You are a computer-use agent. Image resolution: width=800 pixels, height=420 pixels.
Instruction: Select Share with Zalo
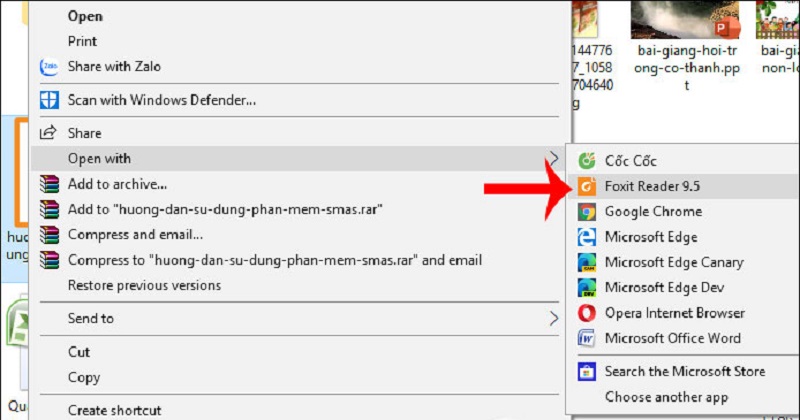(x=300, y=66)
